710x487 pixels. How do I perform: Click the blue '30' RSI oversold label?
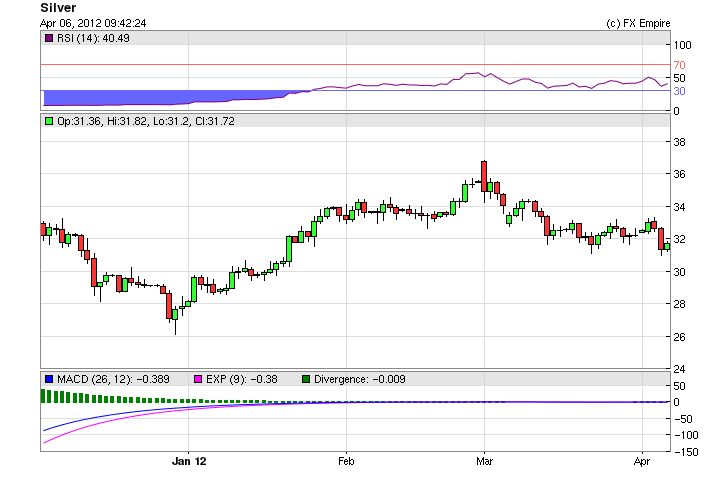pyautogui.click(x=679, y=91)
